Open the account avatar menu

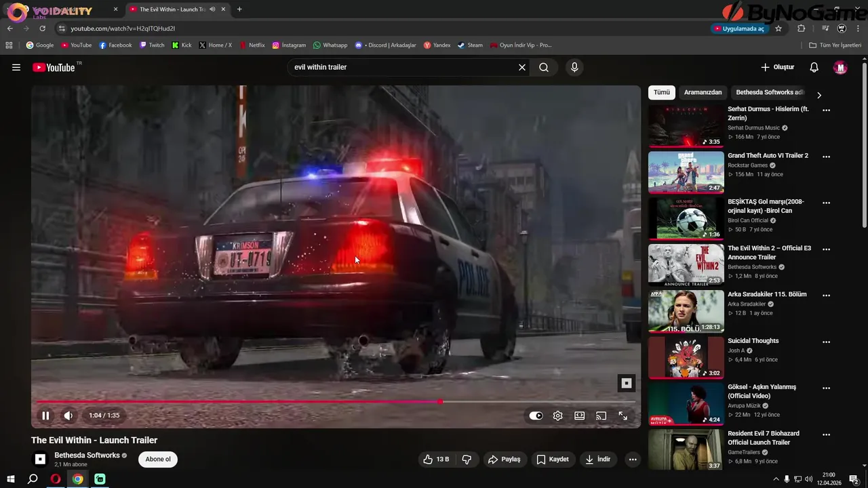click(x=840, y=67)
